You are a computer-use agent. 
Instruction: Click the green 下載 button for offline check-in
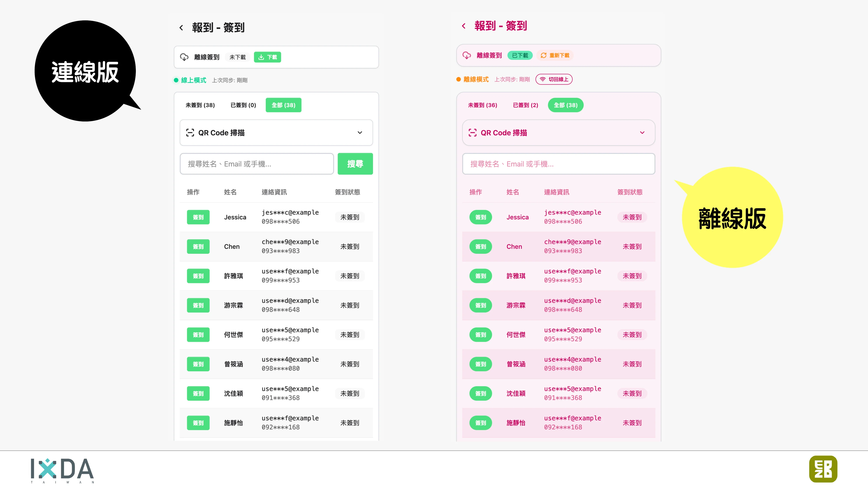click(267, 57)
